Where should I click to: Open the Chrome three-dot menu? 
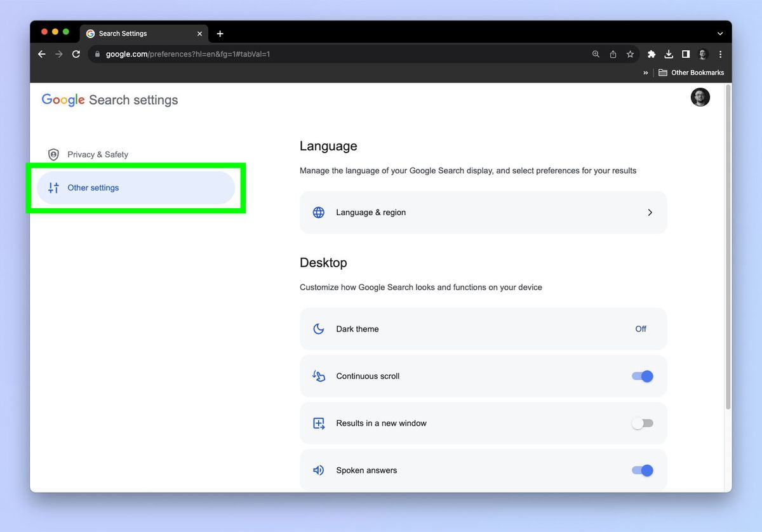click(x=721, y=54)
